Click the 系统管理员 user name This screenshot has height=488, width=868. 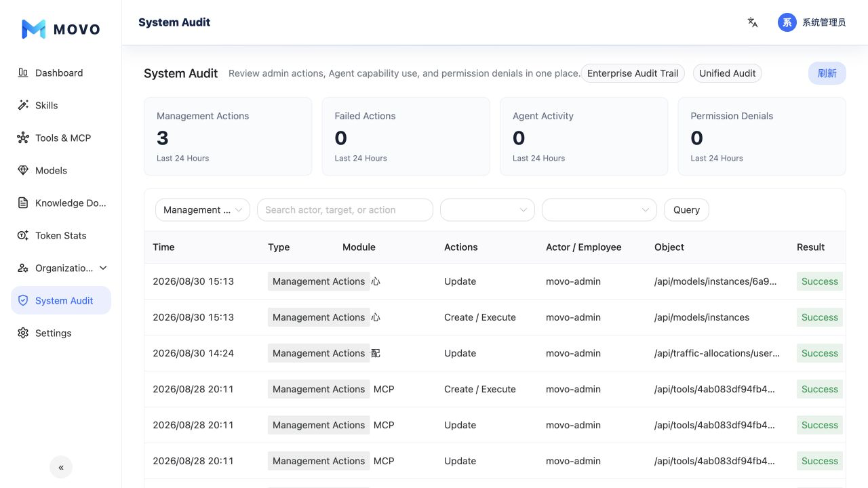click(x=824, y=22)
